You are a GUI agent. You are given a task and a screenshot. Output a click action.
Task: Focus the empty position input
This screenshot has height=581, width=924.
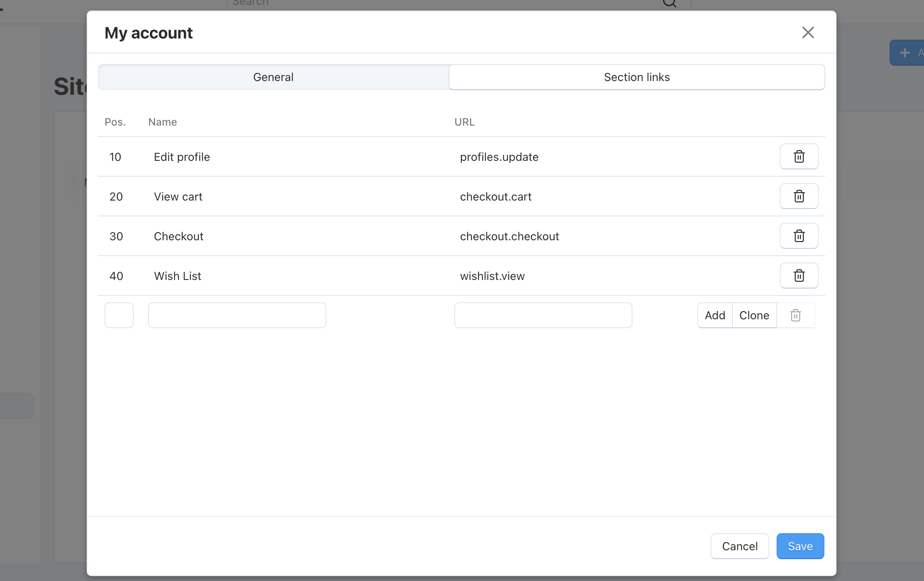click(x=119, y=315)
